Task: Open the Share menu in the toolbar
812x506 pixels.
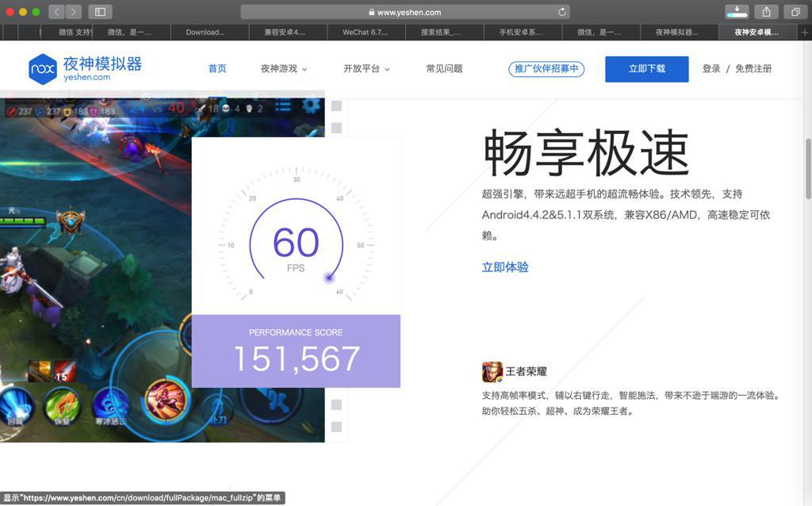Action: [767, 11]
